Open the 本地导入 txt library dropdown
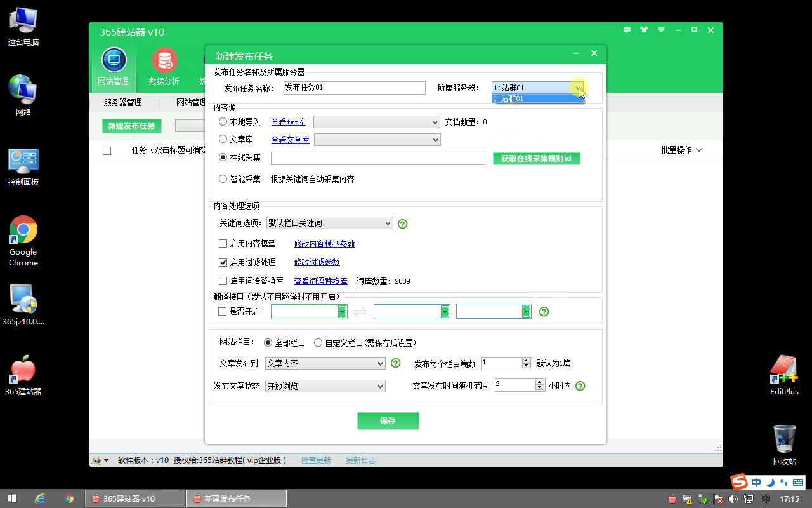This screenshot has width=812, height=508. [x=377, y=122]
